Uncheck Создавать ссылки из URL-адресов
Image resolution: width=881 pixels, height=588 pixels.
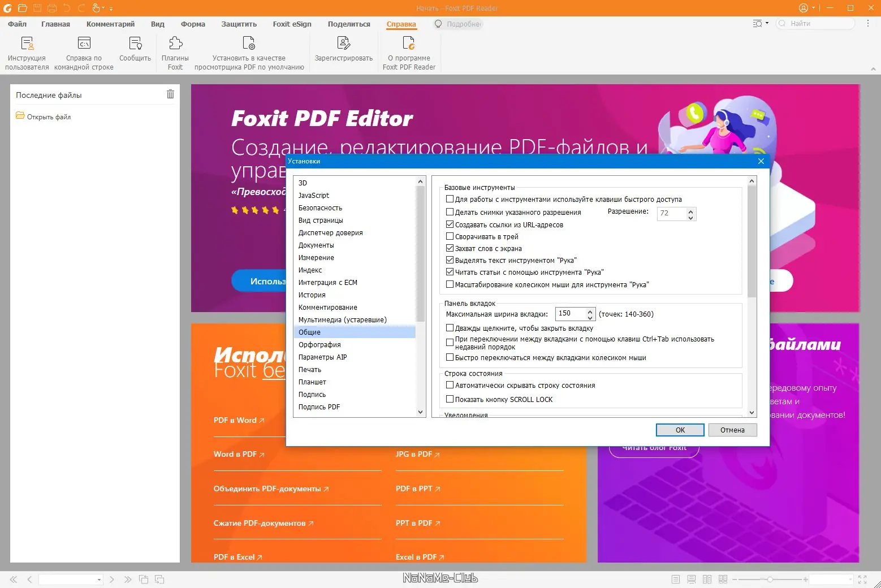(450, 224)
